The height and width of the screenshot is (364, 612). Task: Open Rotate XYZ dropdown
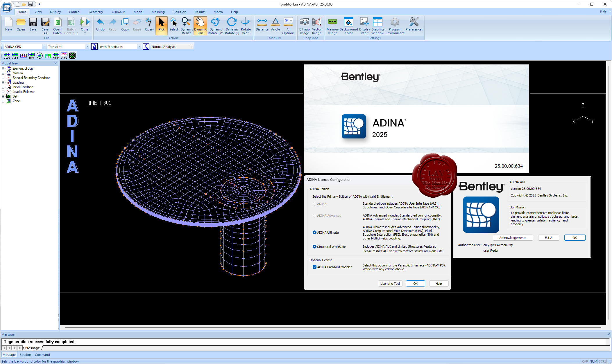coord(246,26)
